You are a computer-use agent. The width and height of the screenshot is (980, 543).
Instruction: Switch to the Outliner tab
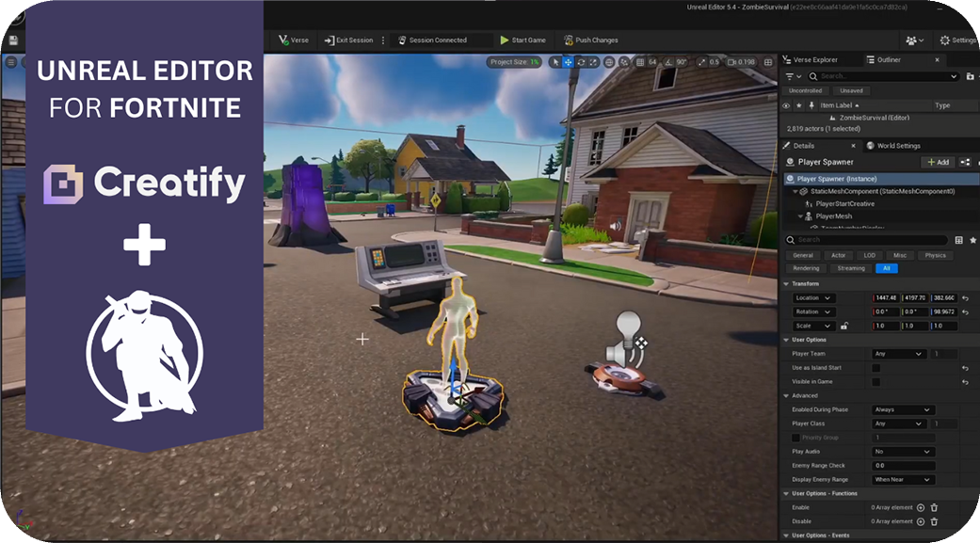(x=884, y=59)
